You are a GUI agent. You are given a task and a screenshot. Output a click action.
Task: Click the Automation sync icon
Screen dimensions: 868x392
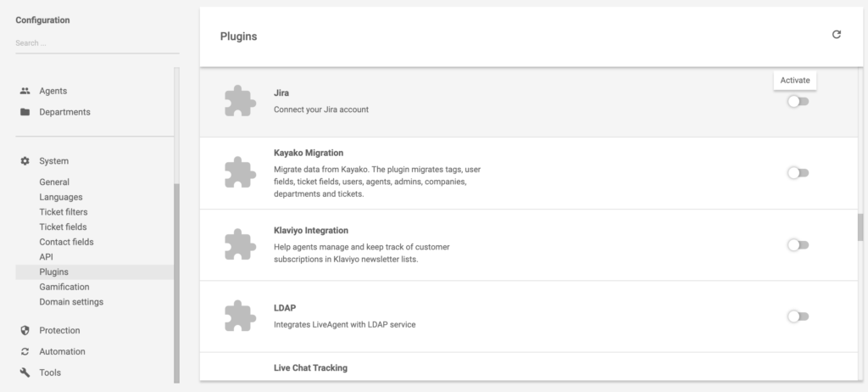(25, 351)
